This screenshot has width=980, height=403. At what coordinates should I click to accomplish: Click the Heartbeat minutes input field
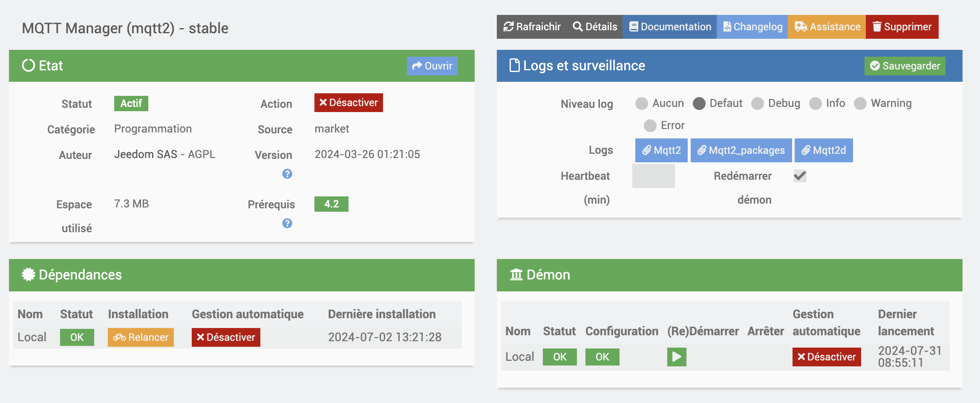click(x=653, y=176)
